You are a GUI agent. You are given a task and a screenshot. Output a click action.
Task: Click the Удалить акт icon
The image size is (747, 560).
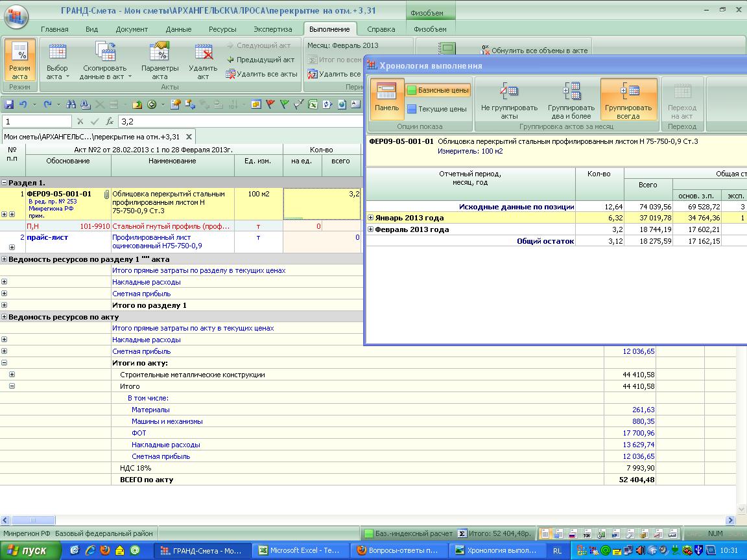coord(203,53)
